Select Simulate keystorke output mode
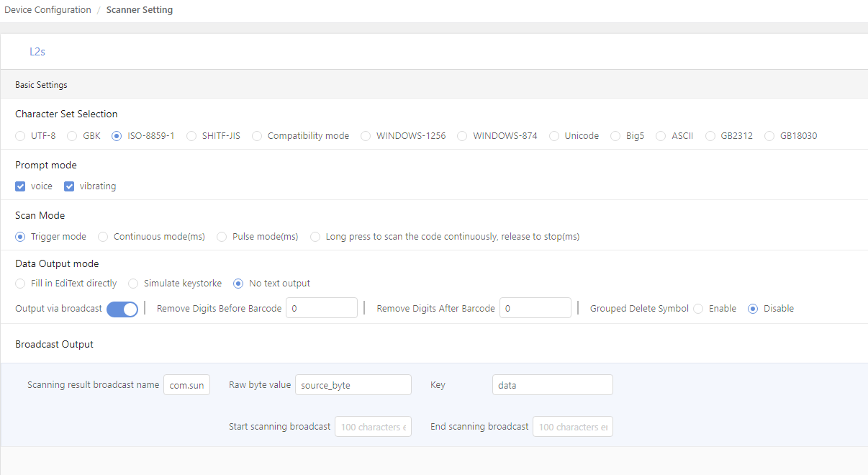868x475 pixels. (x=133, y=284)
